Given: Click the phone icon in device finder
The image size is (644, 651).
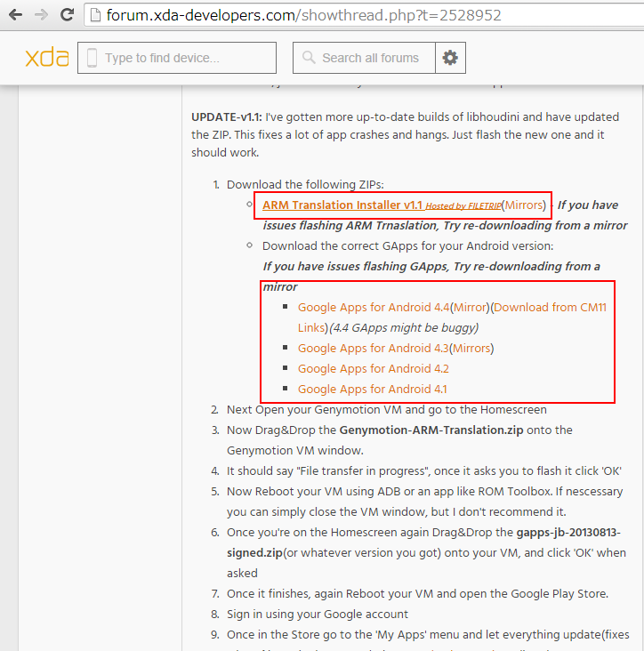Looking at the screenshot, I should 93,58.
